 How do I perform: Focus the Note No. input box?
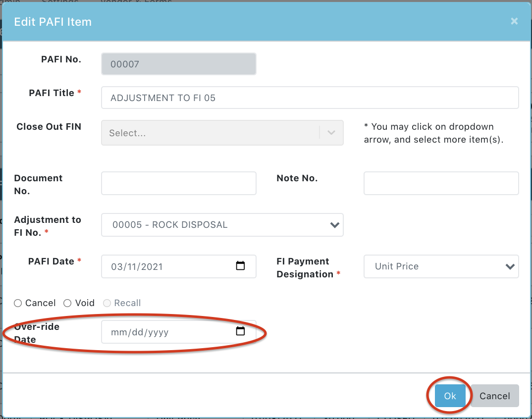point(441,183)
